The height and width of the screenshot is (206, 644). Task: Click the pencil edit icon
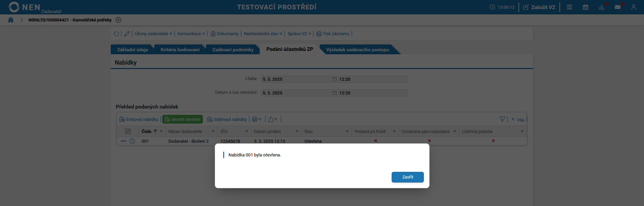[127, 34]
